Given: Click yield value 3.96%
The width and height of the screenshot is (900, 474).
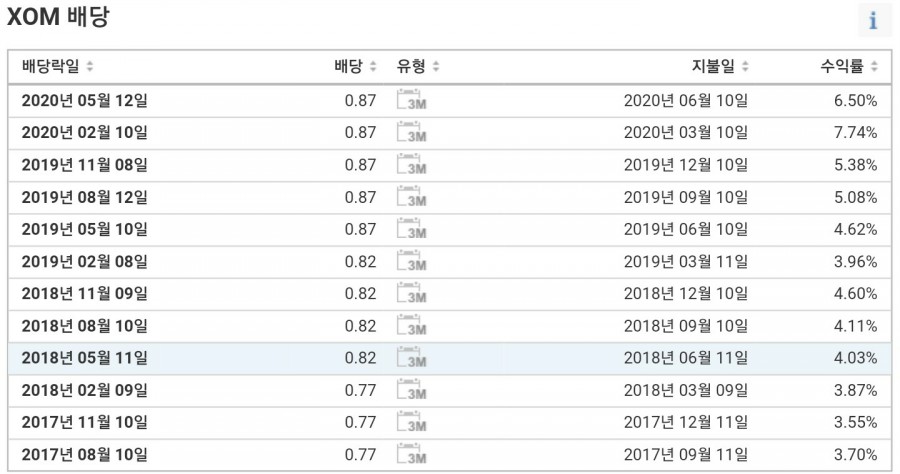Looking at the screenshot, I should point(855,261).
